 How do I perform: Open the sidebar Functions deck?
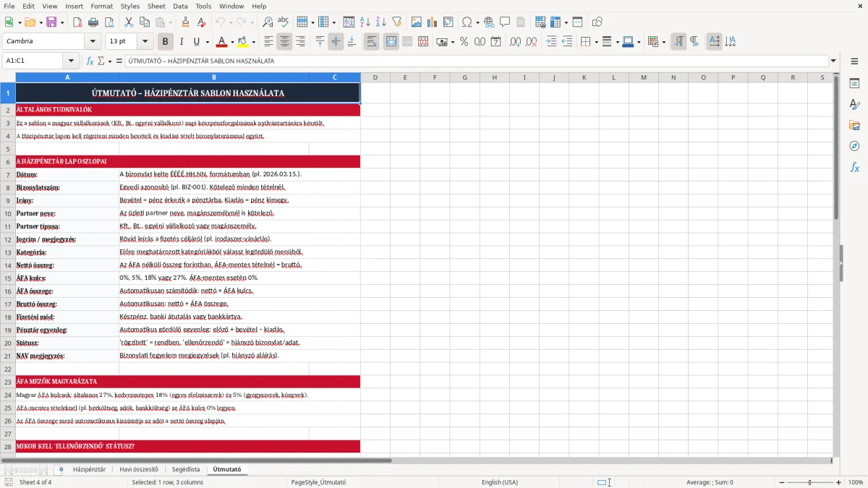tap(854, 167)
